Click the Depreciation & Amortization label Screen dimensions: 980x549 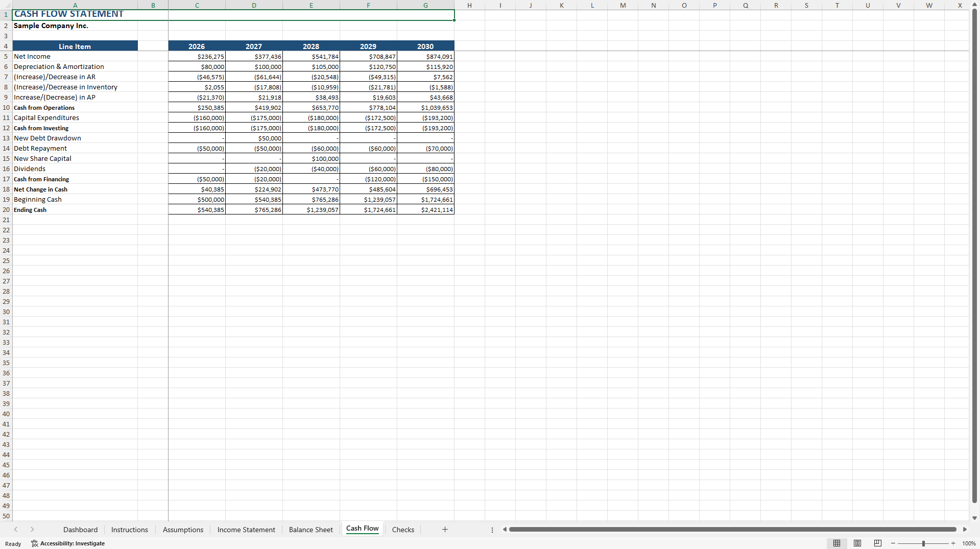coord(75,67)
